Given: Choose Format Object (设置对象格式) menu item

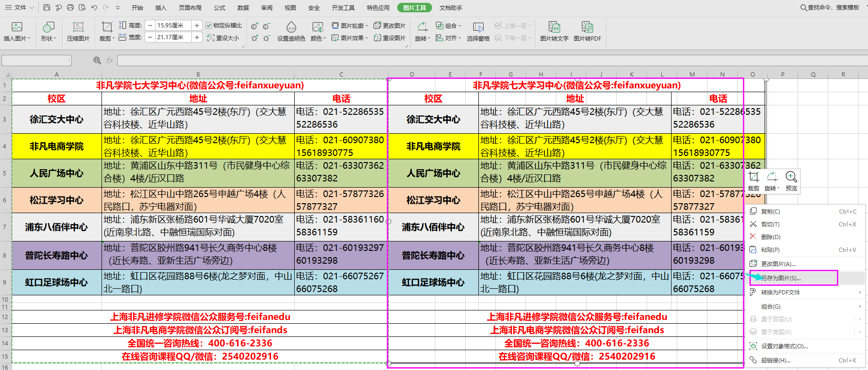Looking at the screenshot, I should tap(806, 346).
